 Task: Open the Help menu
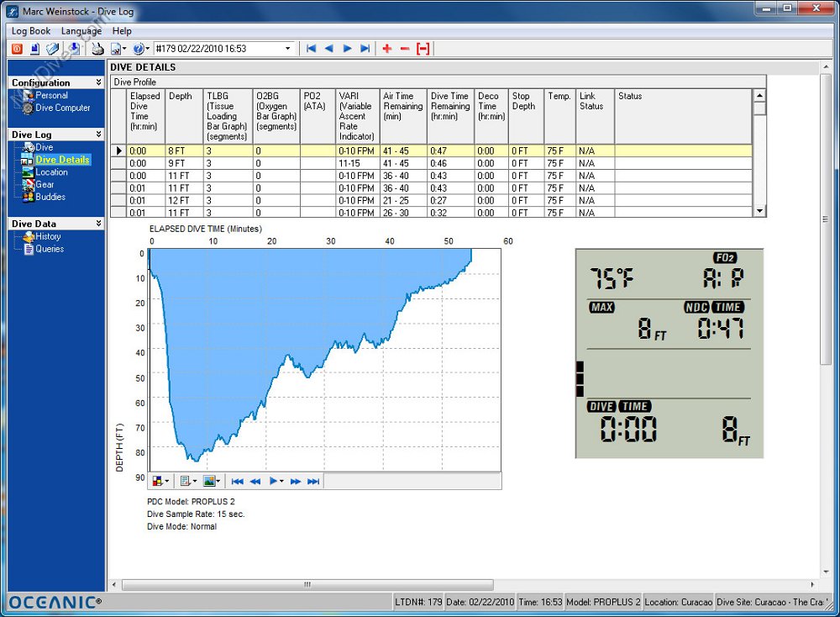pyautogui.click(x=122, y=31)
